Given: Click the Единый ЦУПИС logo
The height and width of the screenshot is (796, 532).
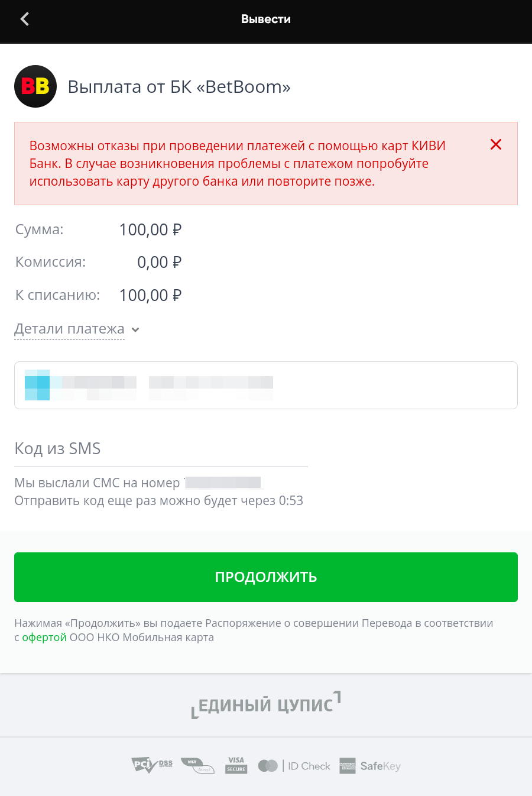Looking at the screenshot, I should tap(266, 704).
